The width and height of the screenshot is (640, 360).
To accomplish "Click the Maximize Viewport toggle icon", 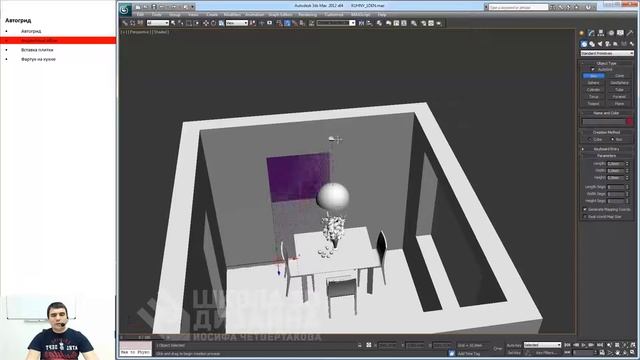I will (x=632, y=352).
